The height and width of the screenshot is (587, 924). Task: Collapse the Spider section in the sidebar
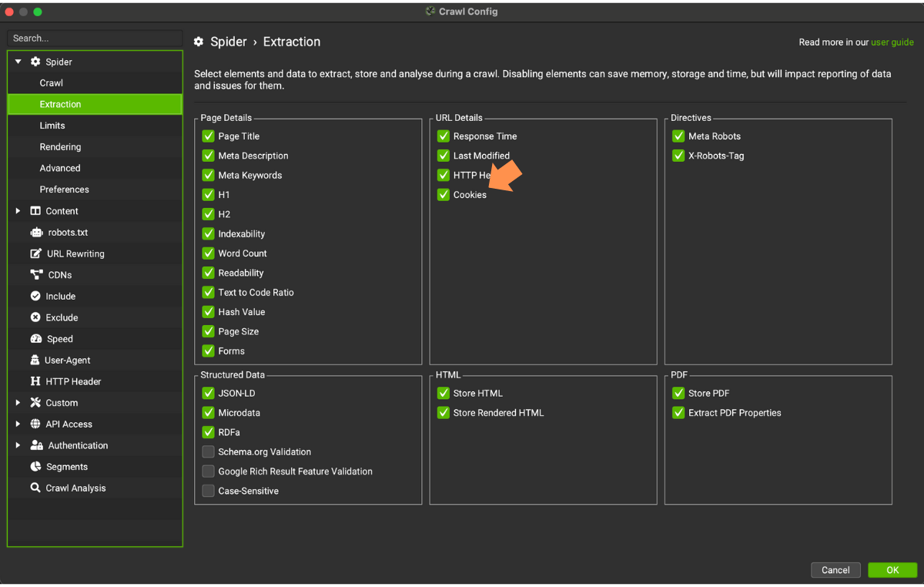(x=17, y=61)
